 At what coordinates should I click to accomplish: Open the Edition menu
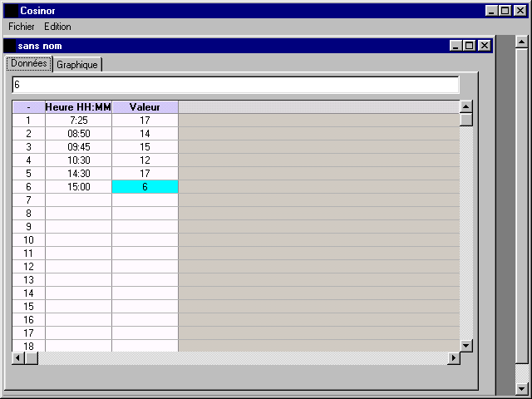point(57,27)
